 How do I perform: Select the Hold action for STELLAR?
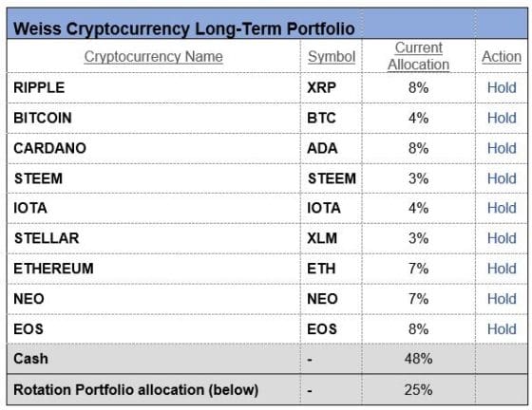502,238
